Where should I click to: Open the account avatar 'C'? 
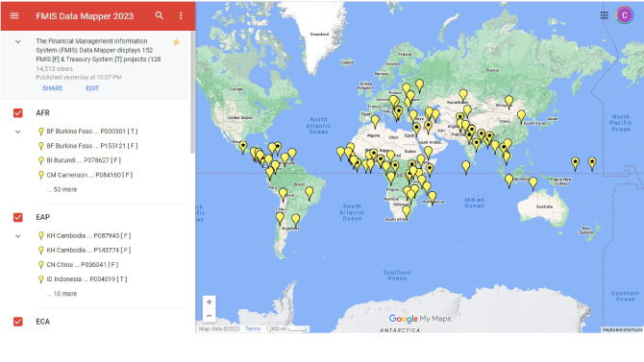624,15
